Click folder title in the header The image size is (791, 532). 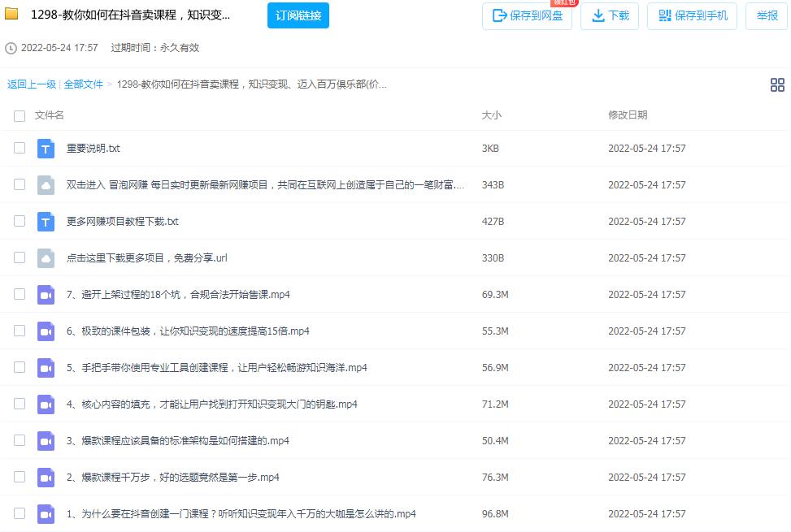(x=130, y=15)
